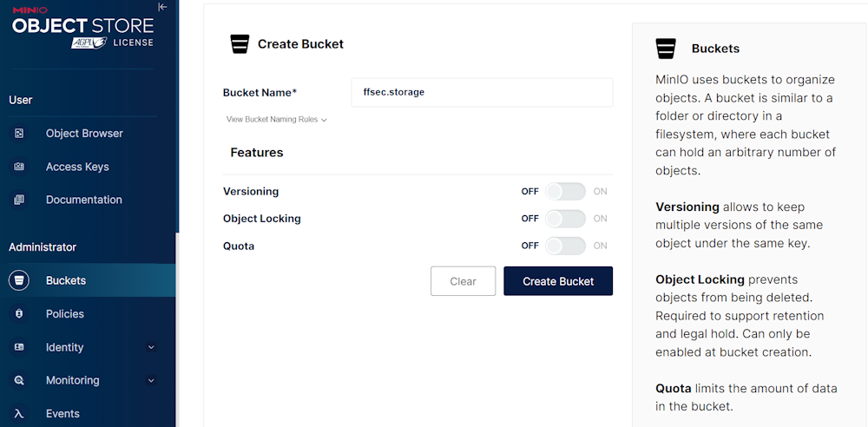Click the Buckets icon in sidebar
Image resolution: width=868 pixels, height=427 pixels.
[x=19, y=280]
